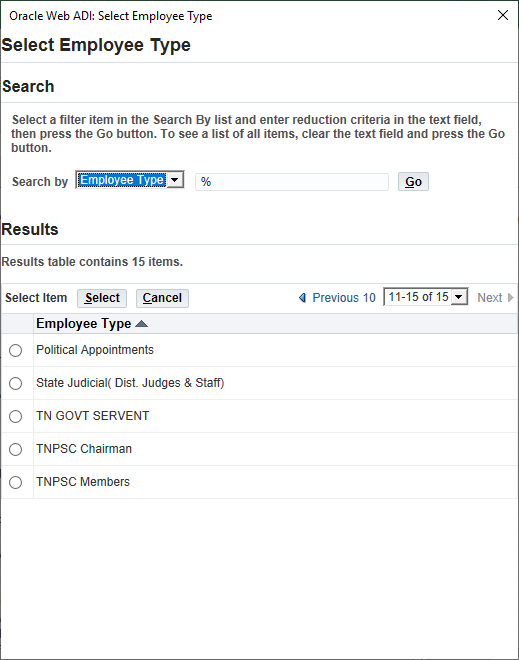This screenshot has width=519, height=660.
Task: Select TN GOVT SERVENT radio option
Action: click(16, 416)
